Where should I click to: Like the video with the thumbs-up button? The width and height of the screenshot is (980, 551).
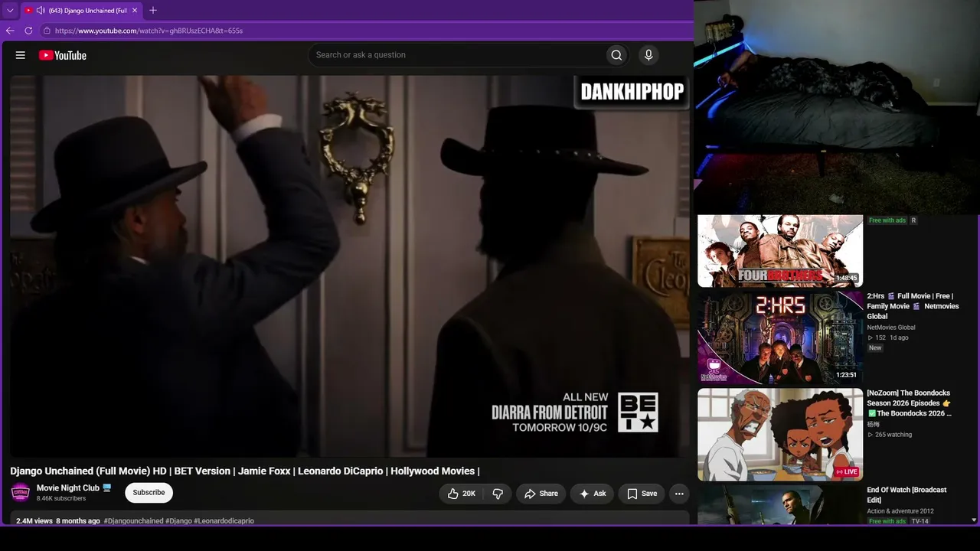tap(462, 494)
